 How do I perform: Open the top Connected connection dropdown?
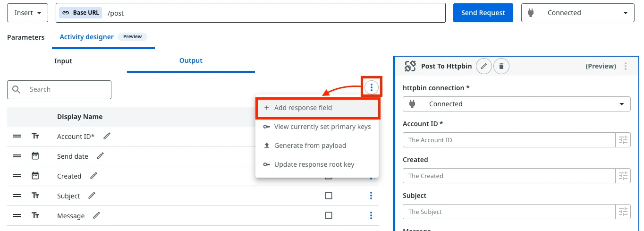577,13
